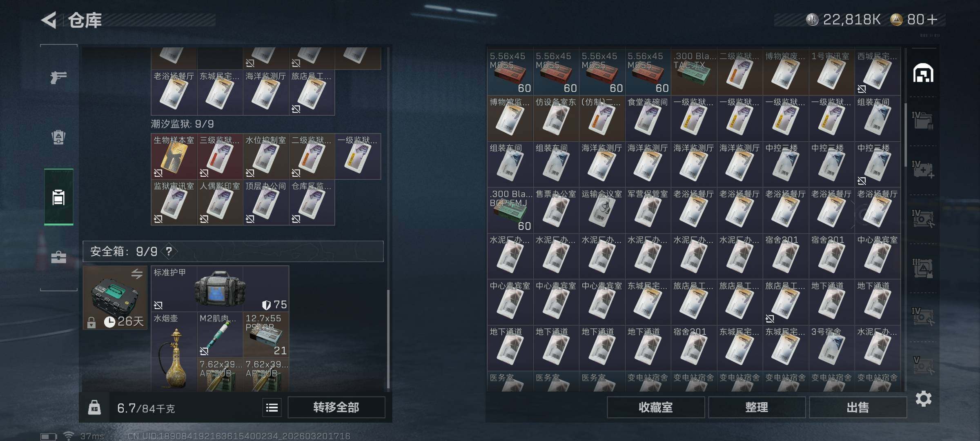
Task: Select the 水烟壶 hookah item
Action: (x=174, y=352)
